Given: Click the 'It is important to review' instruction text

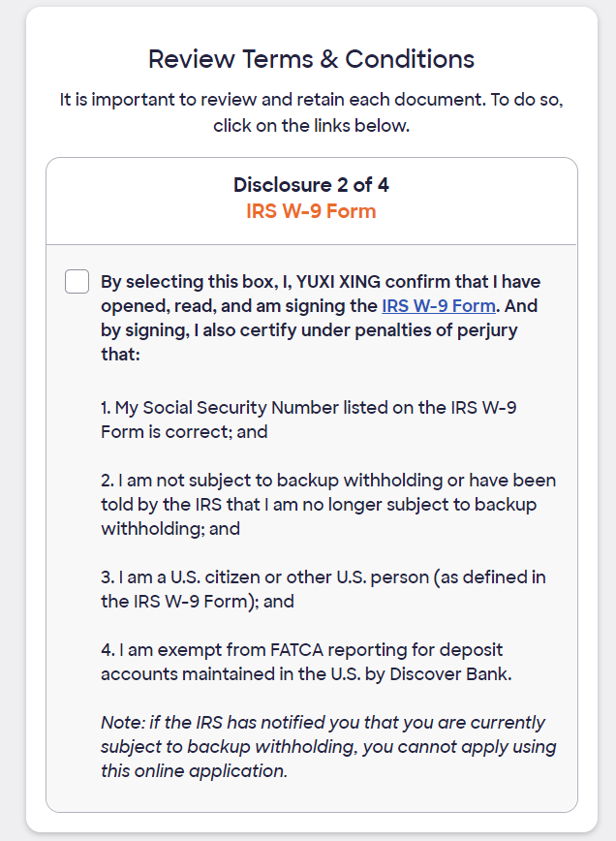Looking at the screenshot, I should point(311,99).
